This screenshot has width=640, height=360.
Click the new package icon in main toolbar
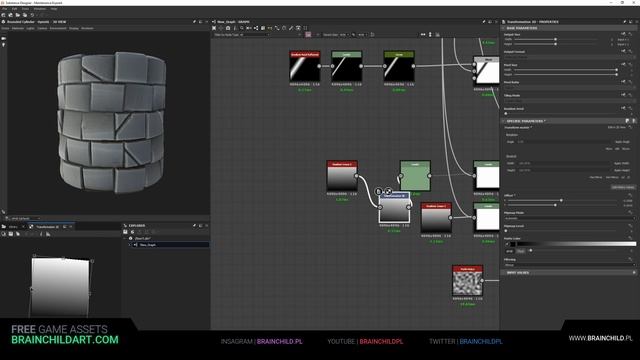(4, 15)
